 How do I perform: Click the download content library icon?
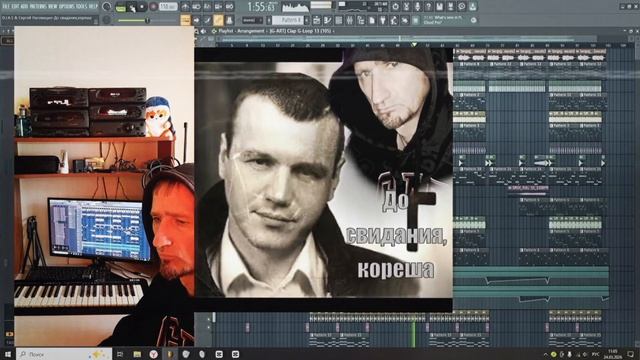tap(473, 7)
